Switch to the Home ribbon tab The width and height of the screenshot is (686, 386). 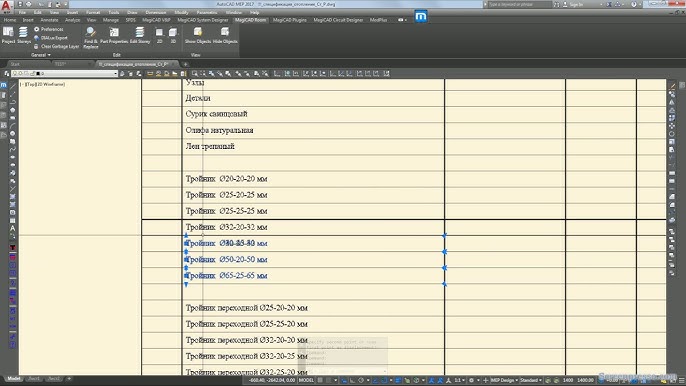pyautogui.click(x=10, y=20)
